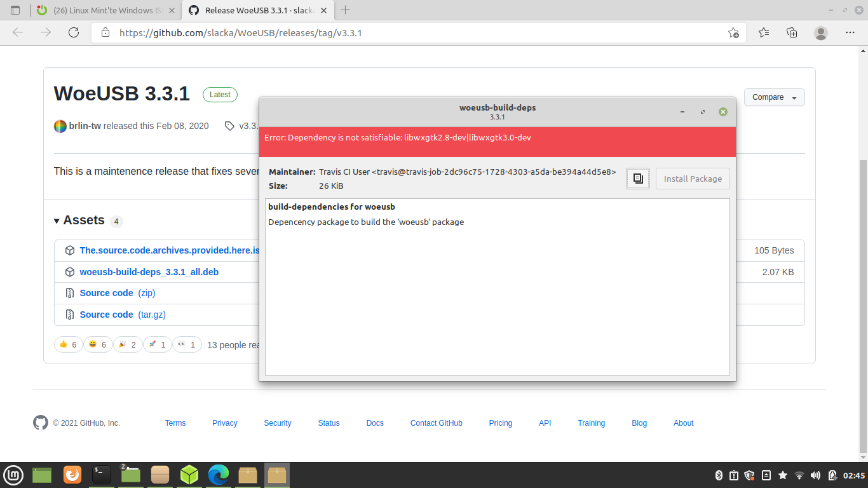Click the GitHub logo in the footer
Screen dimensions: 868x488
(x=41, y=423)
